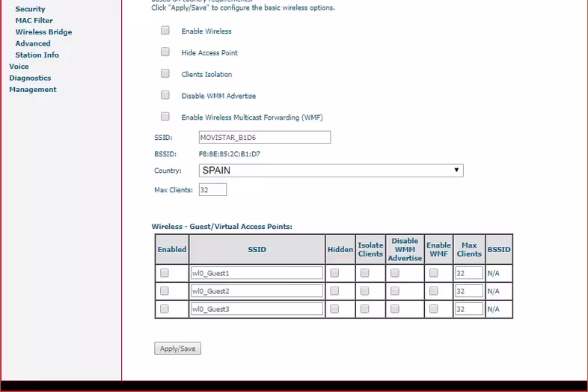Check Enable WMF for wl0_Guest1

(433, 273)
